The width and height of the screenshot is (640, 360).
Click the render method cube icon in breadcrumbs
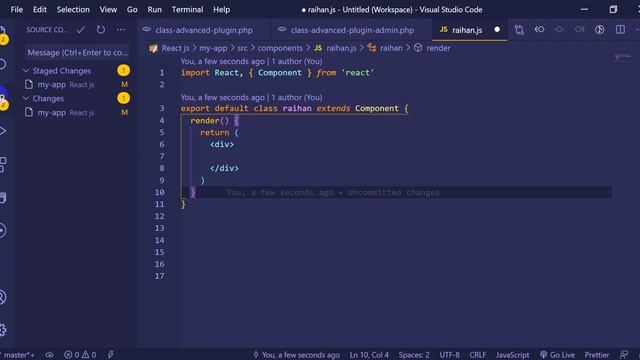pyautogui.click(x=418, y=48)
